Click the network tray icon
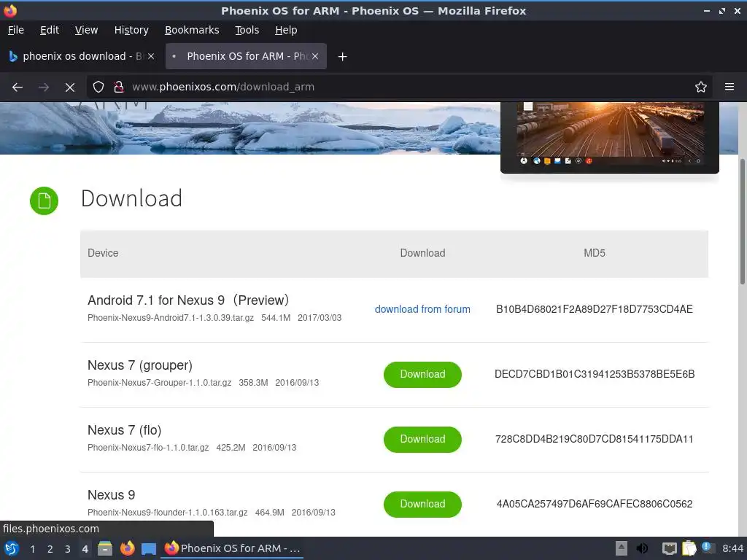The image size is (747, 560). coord(670,548)
